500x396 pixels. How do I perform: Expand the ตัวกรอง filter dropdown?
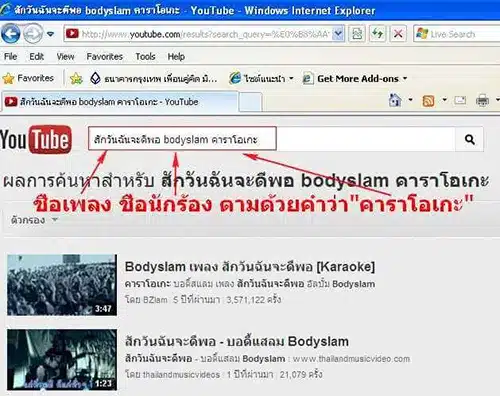click(x=34, y=220)
